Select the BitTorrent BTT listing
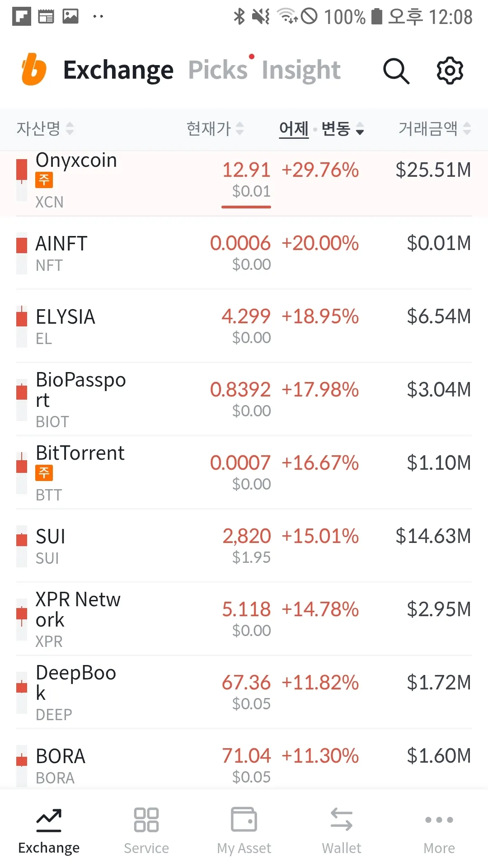Screen dimensions: 488x868 pyautogui.click(x=244, y=473)
